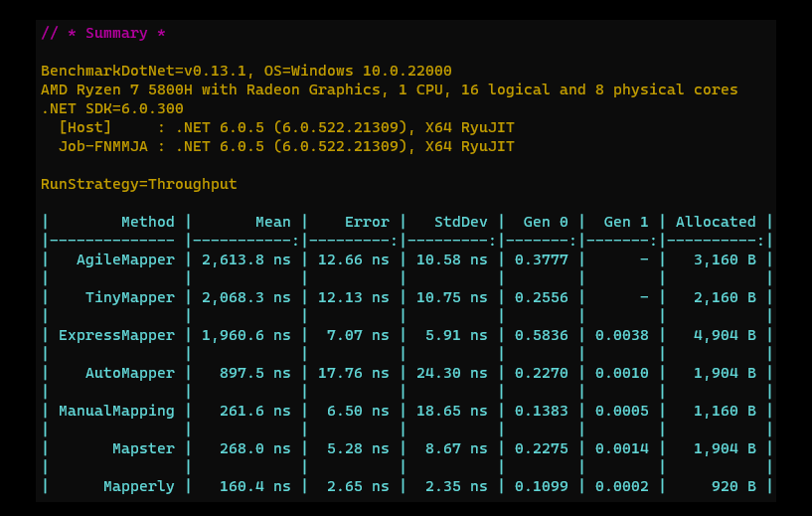Click the 0.0010 Gen 1 value
Image resolution: width=812 pixels, height=516 pixels.
tap(621, 373)
